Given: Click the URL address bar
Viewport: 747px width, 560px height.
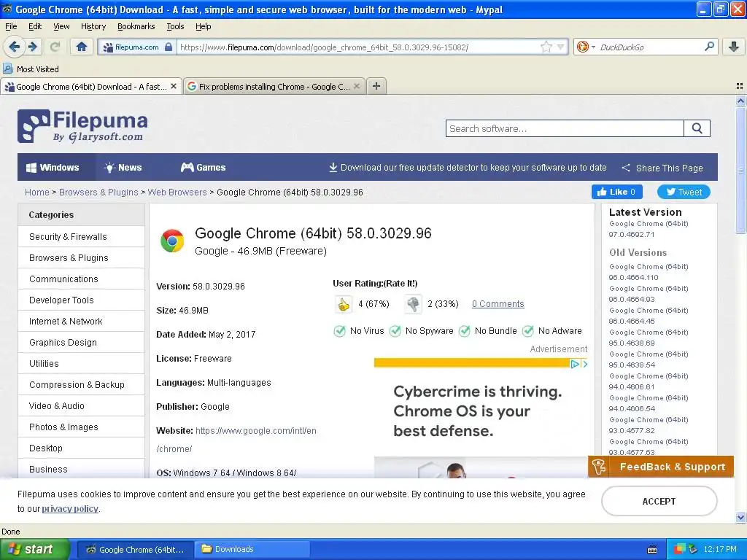Looking at the screenshot, I should (x=360, y=47).
